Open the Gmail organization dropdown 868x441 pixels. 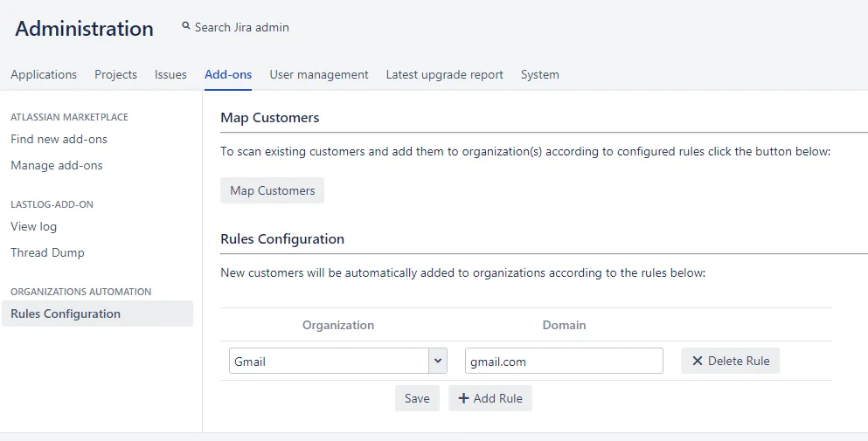pyautogui.click(x=337, y=361)
